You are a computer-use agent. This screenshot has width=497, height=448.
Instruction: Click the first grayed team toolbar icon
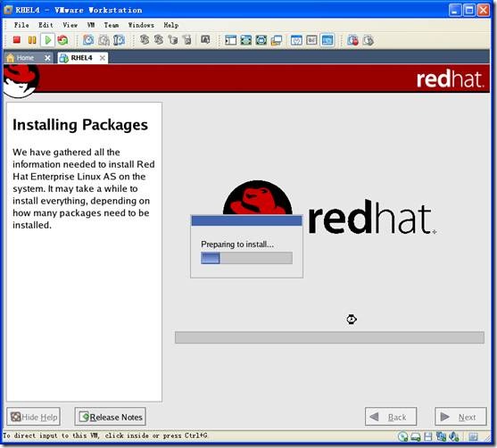click(x=145, y=40)
